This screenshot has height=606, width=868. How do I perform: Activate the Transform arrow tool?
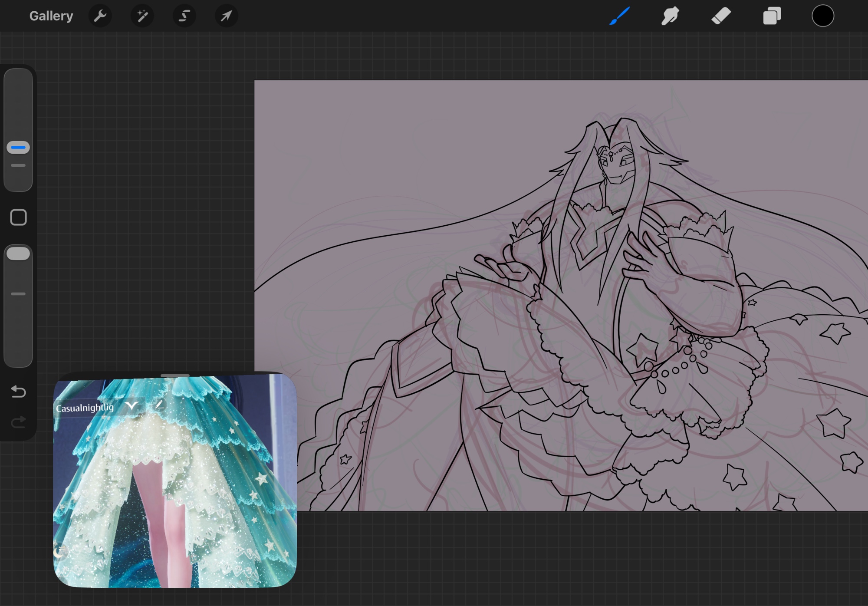(227, 16)
